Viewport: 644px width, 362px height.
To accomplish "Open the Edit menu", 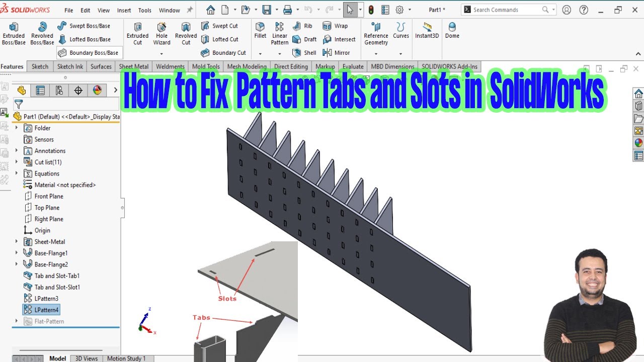I will pos(86,10).
